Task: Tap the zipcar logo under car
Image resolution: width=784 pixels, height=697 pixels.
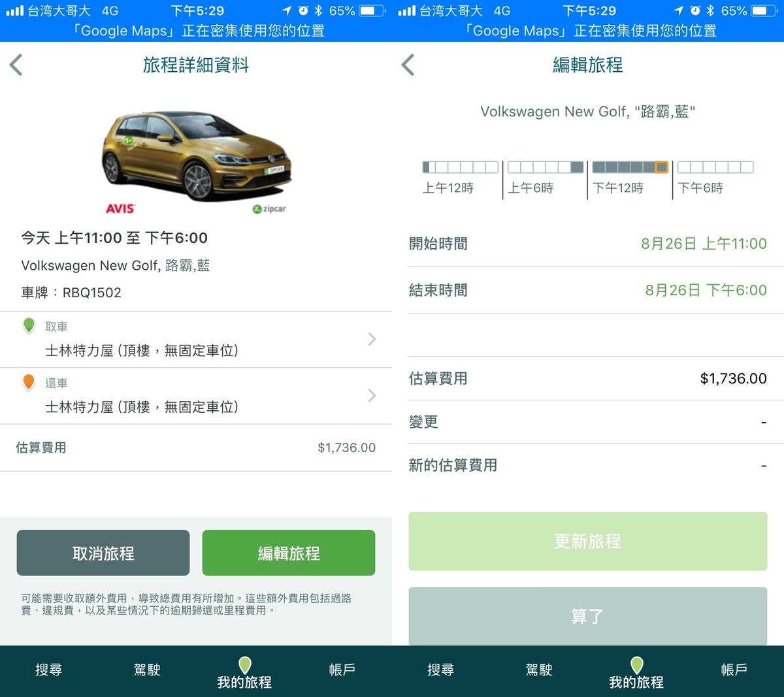Action: tap(269, 209)
